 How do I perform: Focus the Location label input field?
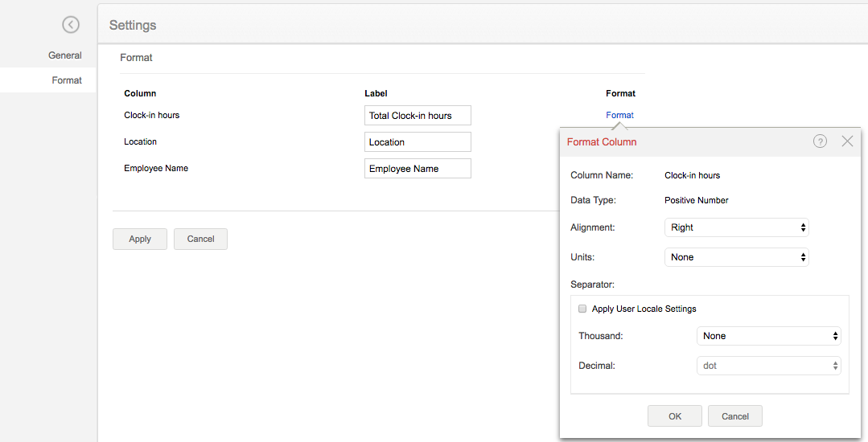(418, 142)
